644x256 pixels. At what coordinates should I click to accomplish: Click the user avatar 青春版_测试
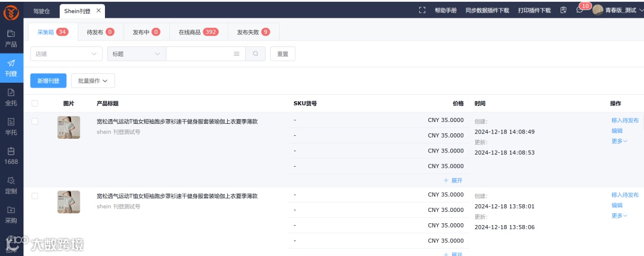point(597,10)
